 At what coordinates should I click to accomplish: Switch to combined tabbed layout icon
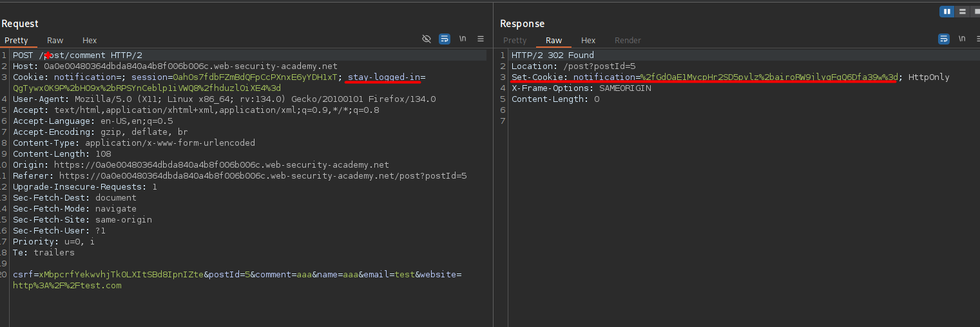coord(976,12)
